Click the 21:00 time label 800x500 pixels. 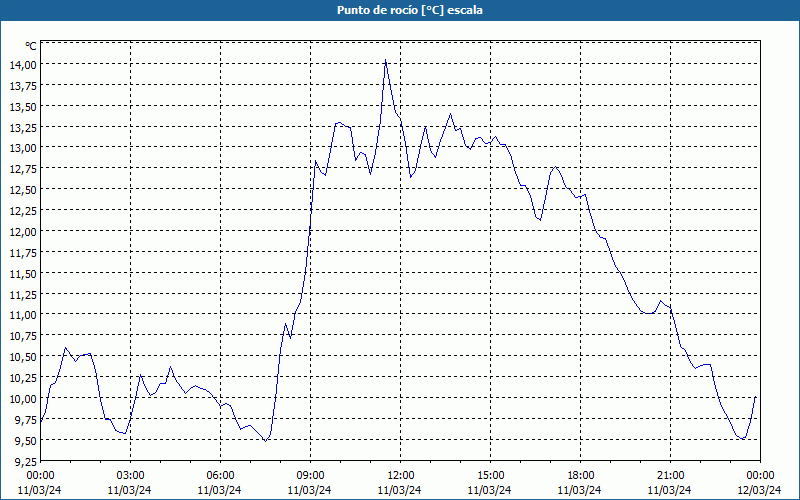coord(670,476)
